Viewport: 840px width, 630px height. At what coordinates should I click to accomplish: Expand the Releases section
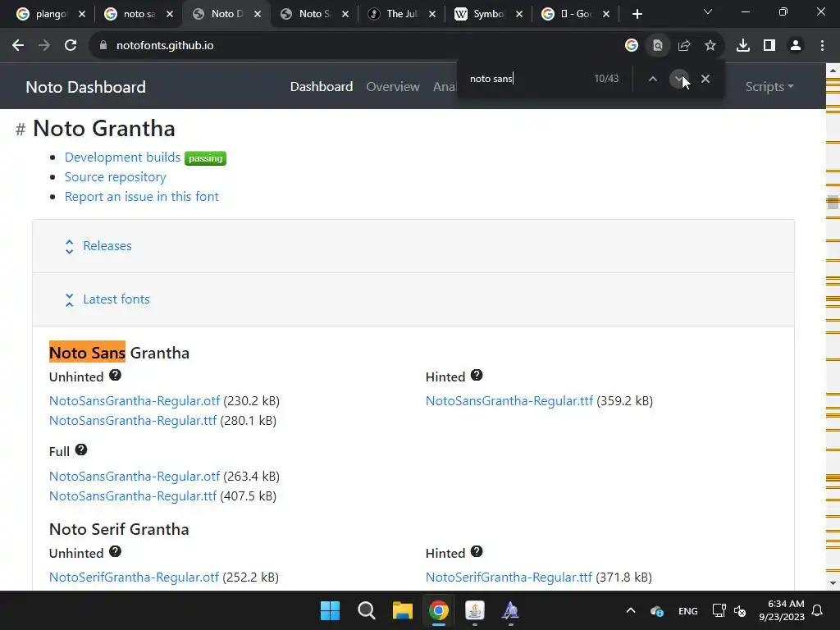107,246
